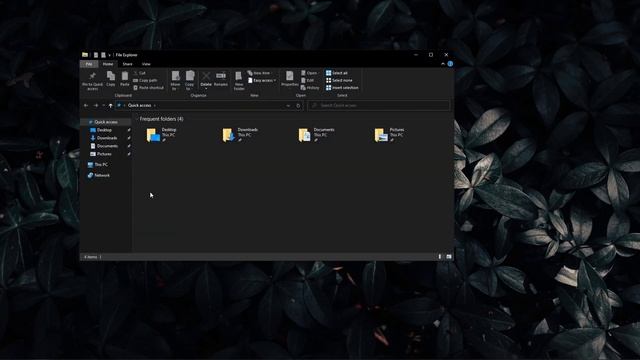Switch to the Home tab
The width and height of the screenshot is (640, 360).
108,64
